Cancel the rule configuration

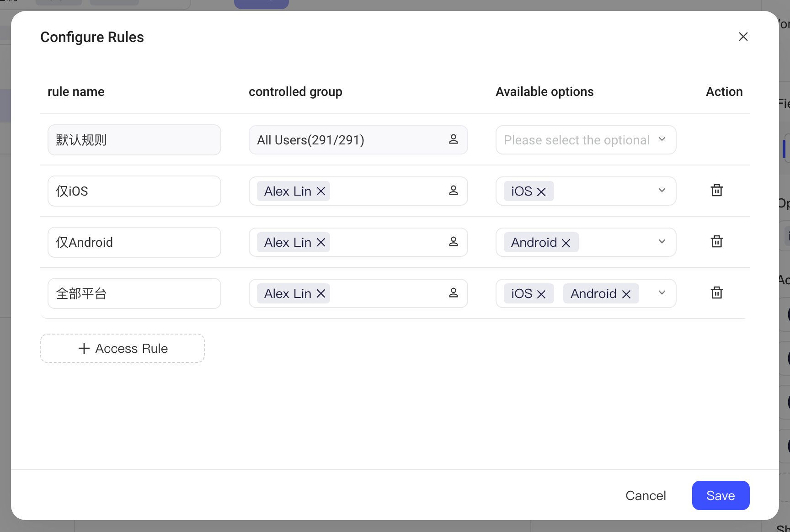[x=646, y=495]
